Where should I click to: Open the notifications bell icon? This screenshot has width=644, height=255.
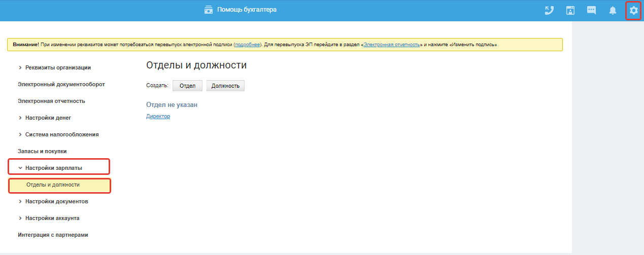coord(613,10)
